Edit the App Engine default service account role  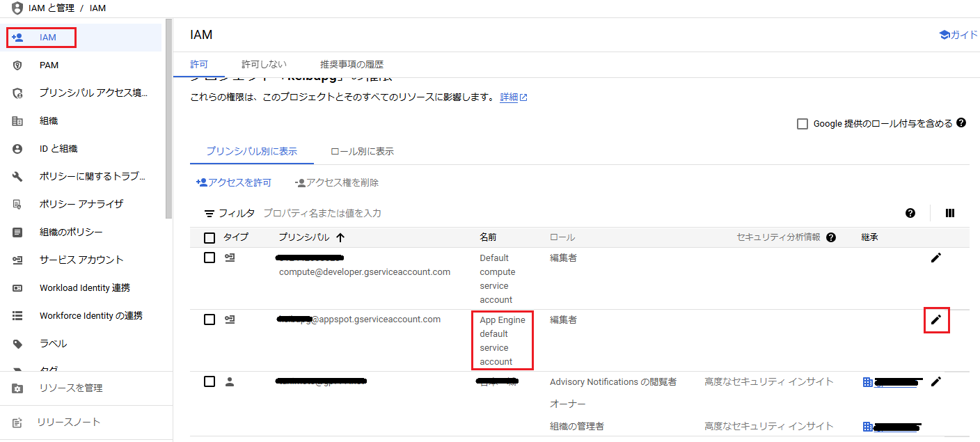click(x=936, y=319)
